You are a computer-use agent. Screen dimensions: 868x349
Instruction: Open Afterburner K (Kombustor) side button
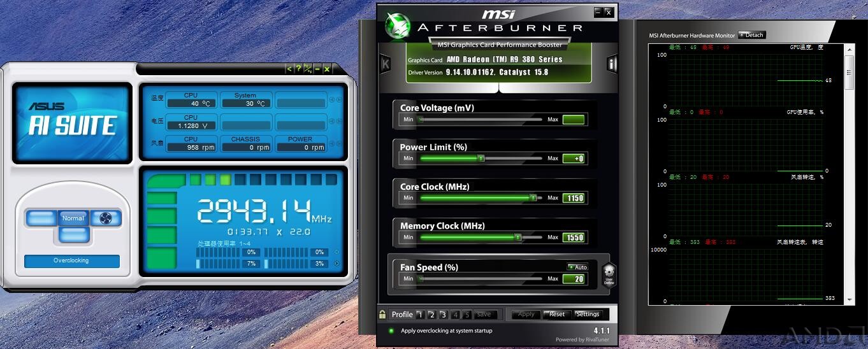(x=386, y=64)
